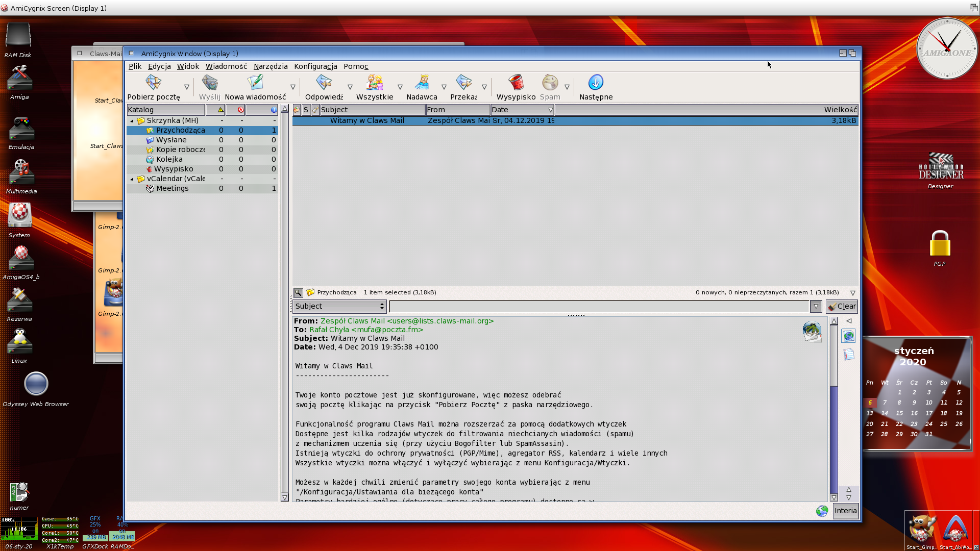Sort messages by Wielkość column header

pyautogui.click(x=706, y=110)
